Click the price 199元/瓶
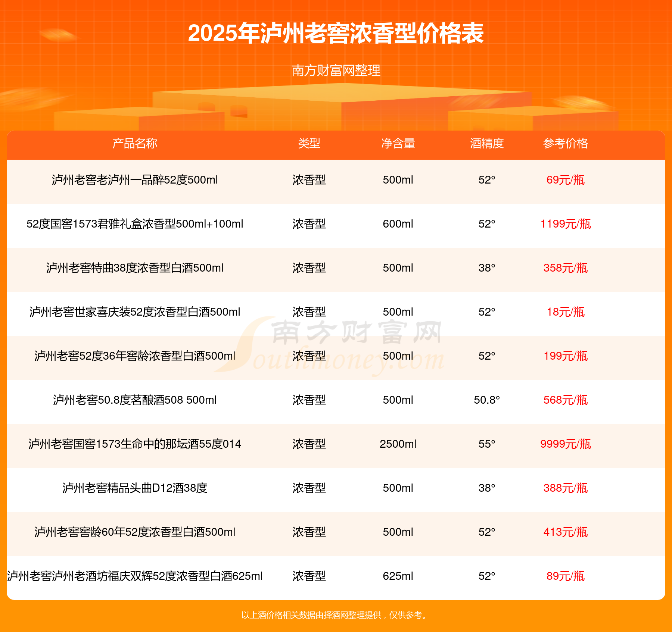The image size is (672, 632). (x=566, y=356)
